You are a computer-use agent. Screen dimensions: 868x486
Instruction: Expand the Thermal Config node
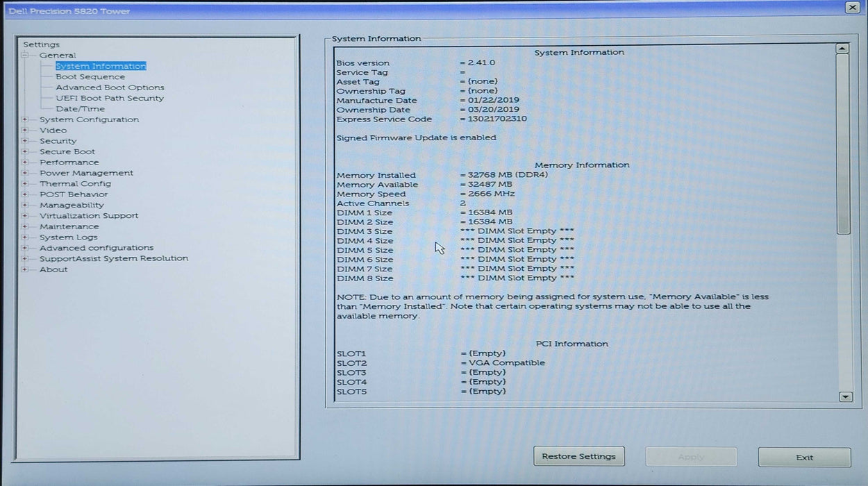(25, 184)
